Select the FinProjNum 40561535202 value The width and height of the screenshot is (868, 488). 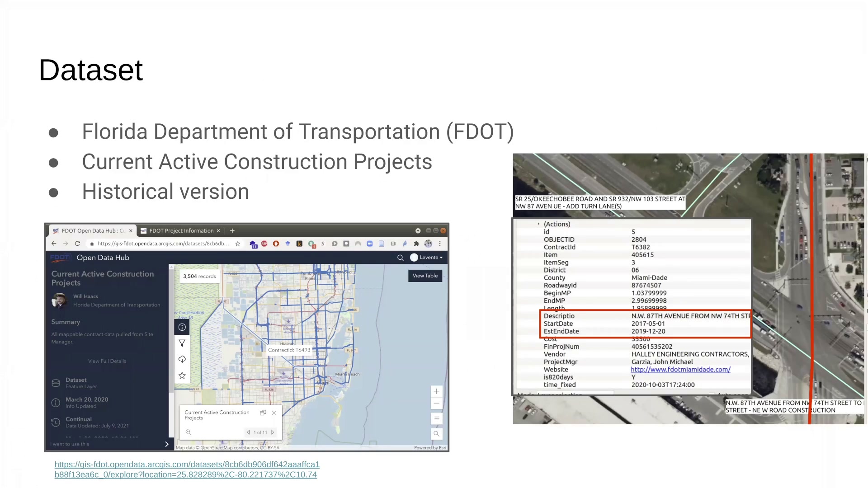click(652, 347)
